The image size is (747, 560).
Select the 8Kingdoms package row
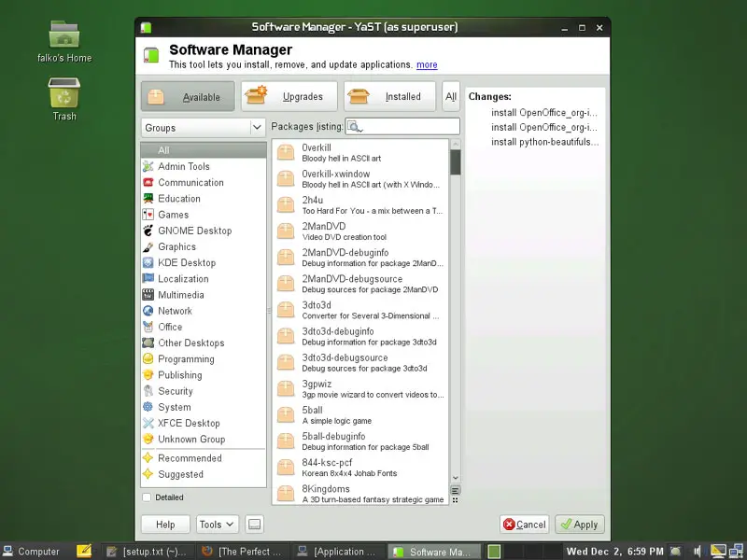tap(360, 494)
